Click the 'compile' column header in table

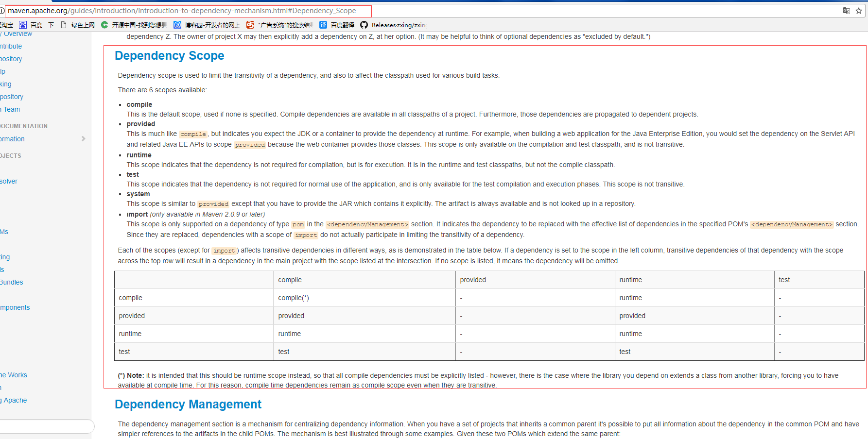[365, 280]
